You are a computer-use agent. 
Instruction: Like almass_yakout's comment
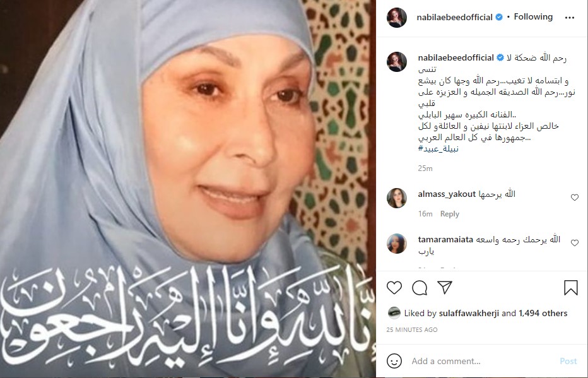pos(575,198)
